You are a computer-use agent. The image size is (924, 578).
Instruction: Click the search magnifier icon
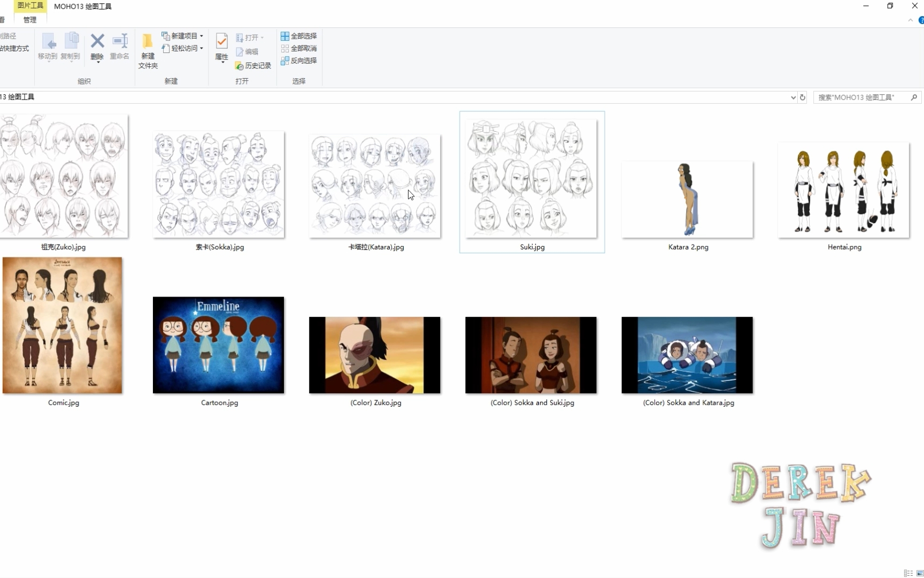[914, 97]
